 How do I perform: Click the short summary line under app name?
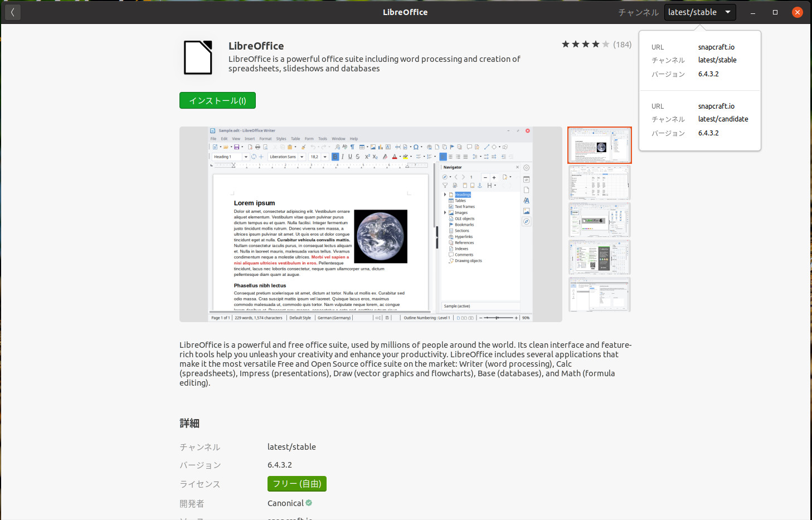(375, 64)
